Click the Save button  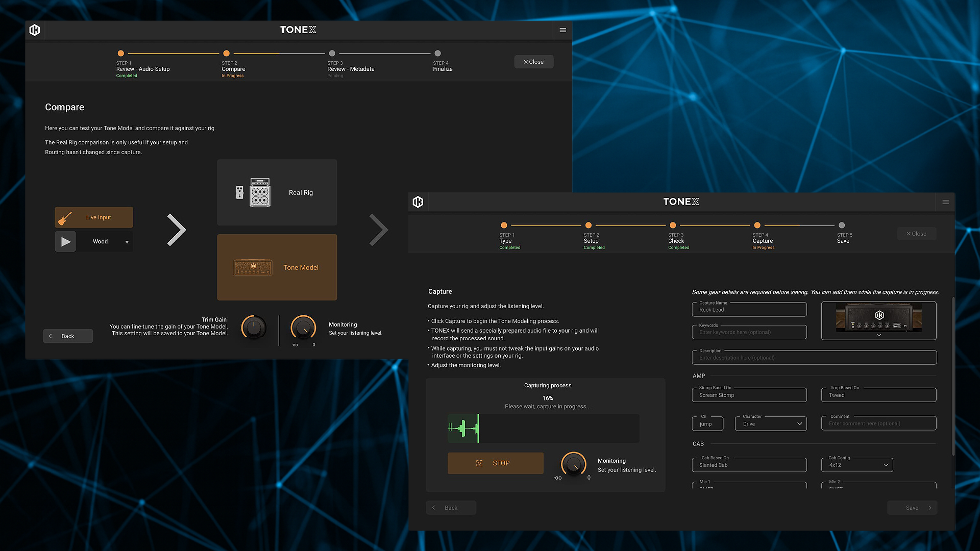coord(912,508)
